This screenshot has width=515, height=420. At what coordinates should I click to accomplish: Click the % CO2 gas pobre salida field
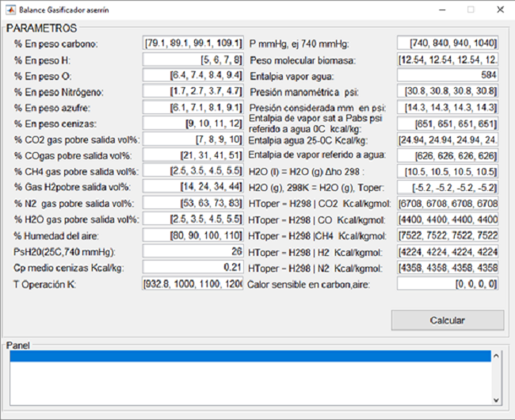tap(193, 139)
